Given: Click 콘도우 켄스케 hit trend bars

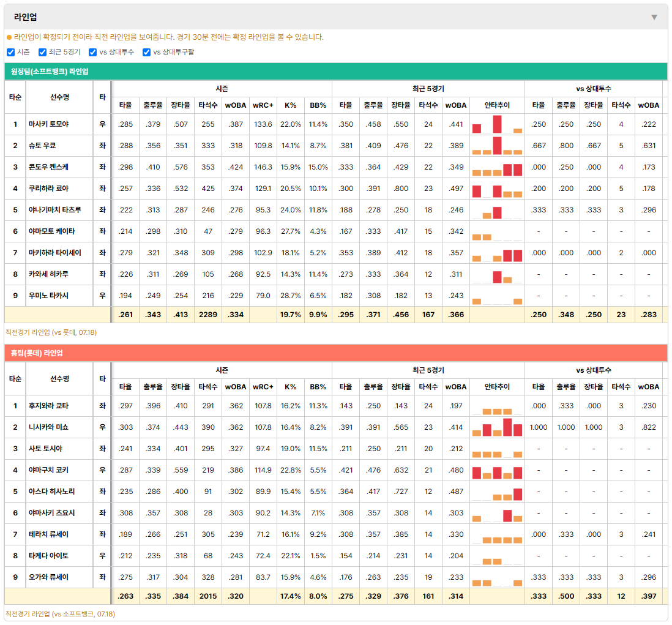Looking at the screenshot, I should point(497,167).
